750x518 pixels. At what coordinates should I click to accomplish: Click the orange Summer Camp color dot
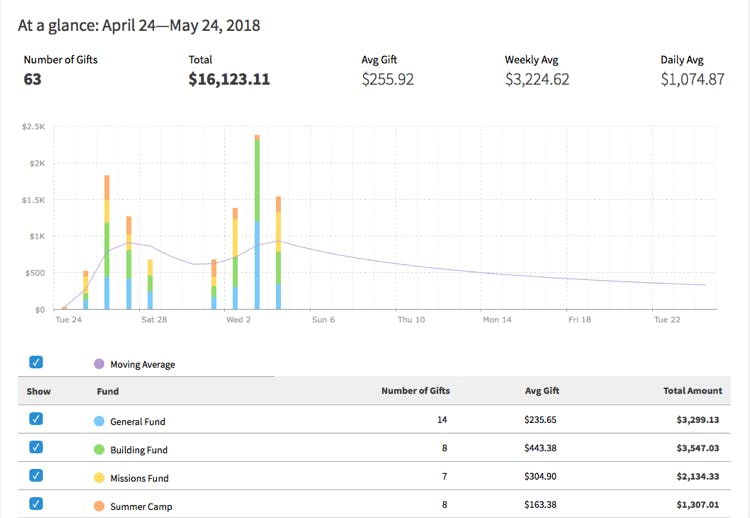[99, 506]
